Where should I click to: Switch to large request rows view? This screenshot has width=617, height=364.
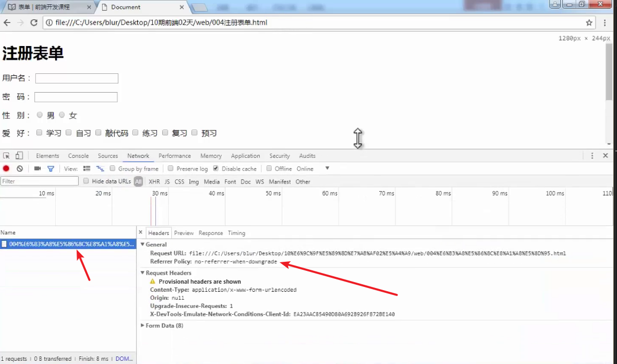coord(87,169)
